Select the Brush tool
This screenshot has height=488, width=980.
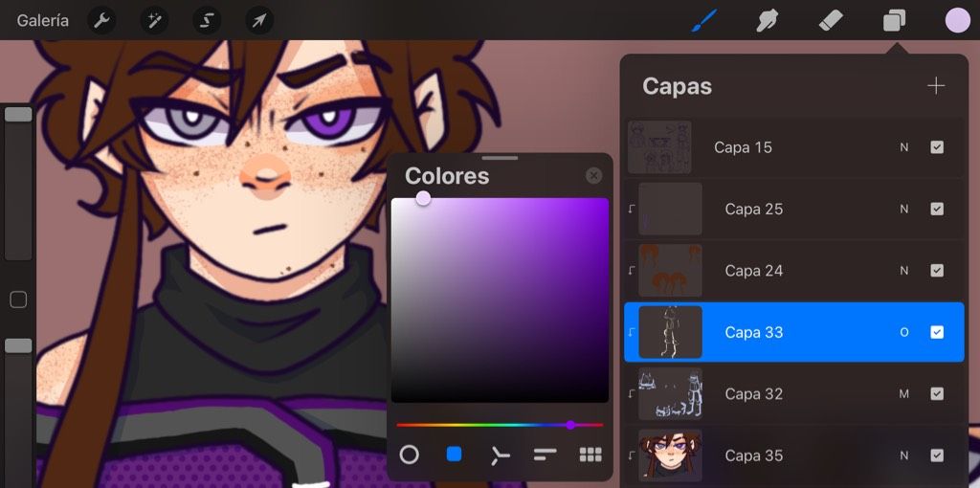click(x=704, y=21)
